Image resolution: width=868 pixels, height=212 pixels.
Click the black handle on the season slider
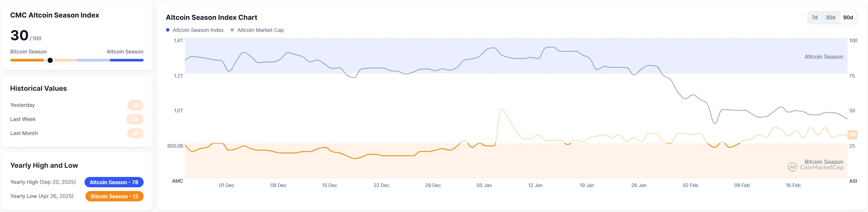pos(50,60)
